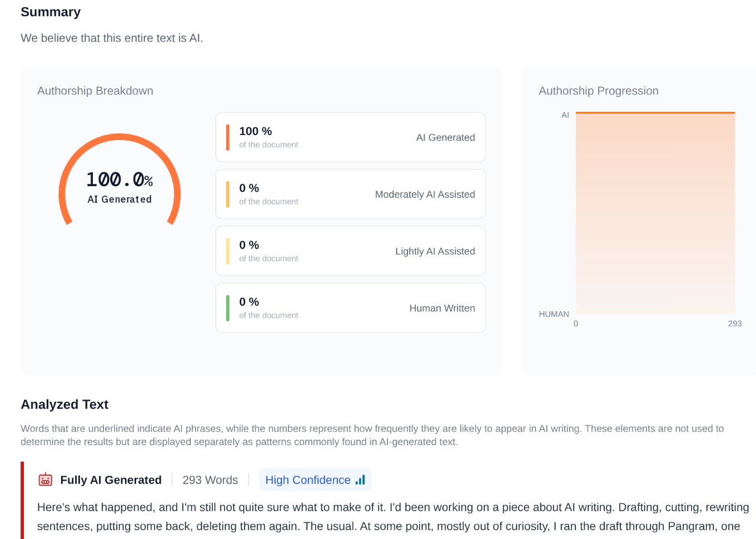Open the Moderately AI Assisted breakdown card
The height and width of the screenshot is (539, 756).
(x=350, y=194)
